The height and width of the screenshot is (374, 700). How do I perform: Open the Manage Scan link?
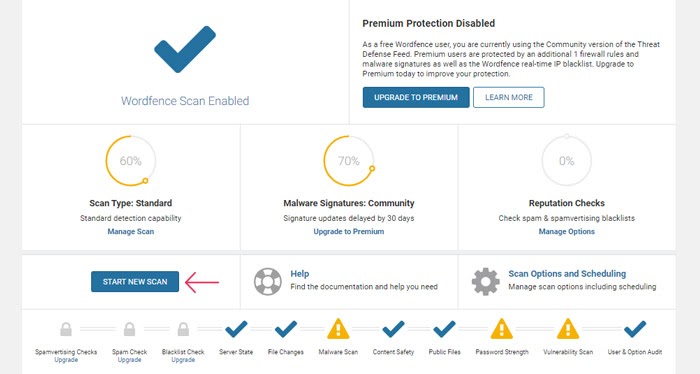(131, 232)
